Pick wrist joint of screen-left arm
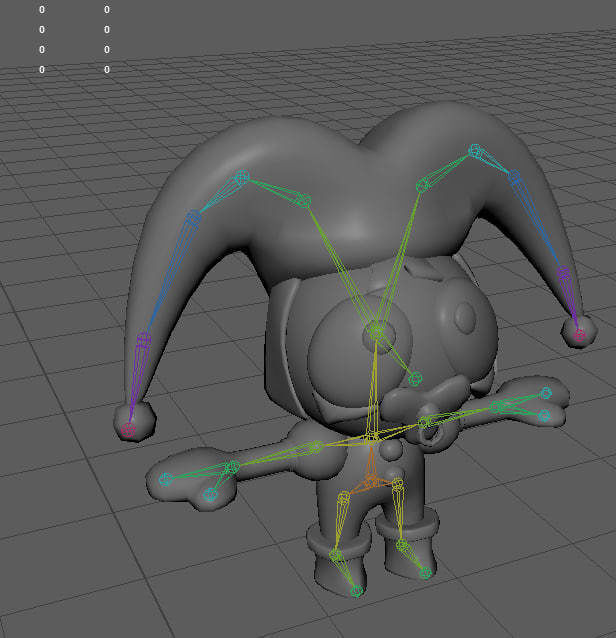 click(232, 468)
